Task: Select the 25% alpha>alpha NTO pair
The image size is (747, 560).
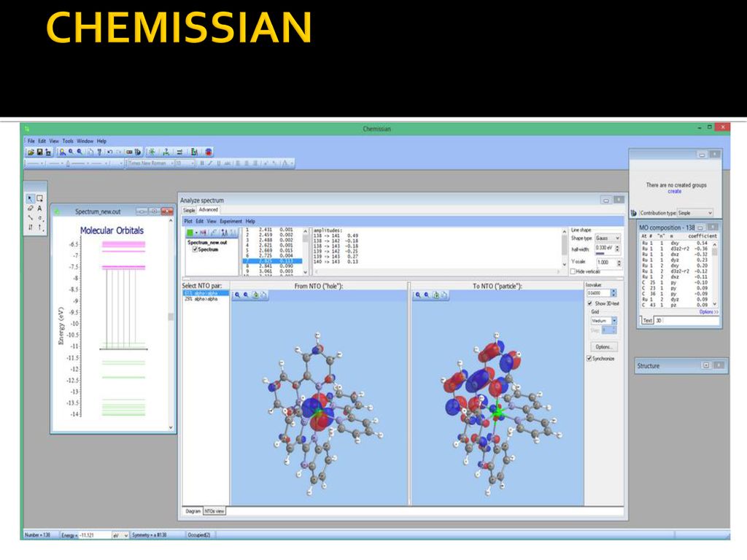Action: pyautogui.click(x=201, y=299)
